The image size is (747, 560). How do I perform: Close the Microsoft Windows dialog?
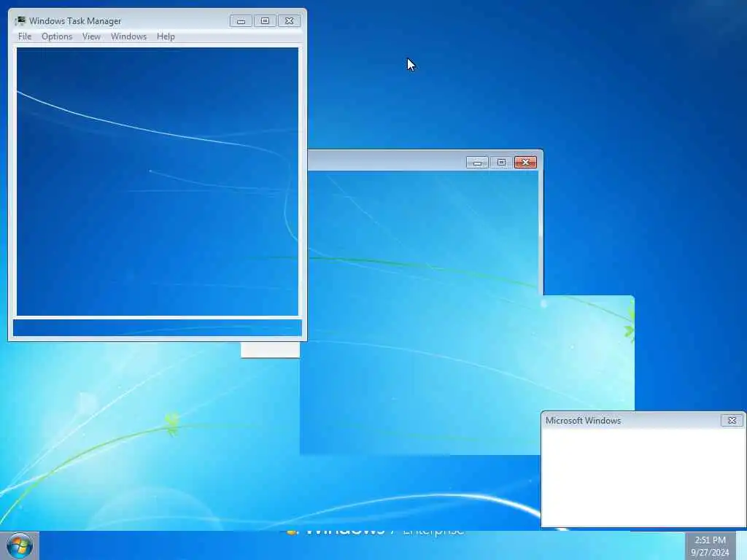732,421
